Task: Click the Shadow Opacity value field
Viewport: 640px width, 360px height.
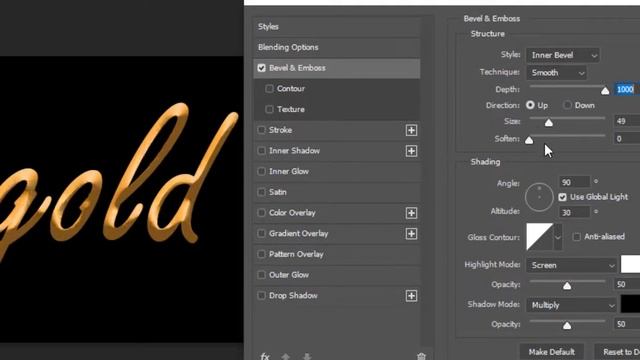Action: [627, 324]
